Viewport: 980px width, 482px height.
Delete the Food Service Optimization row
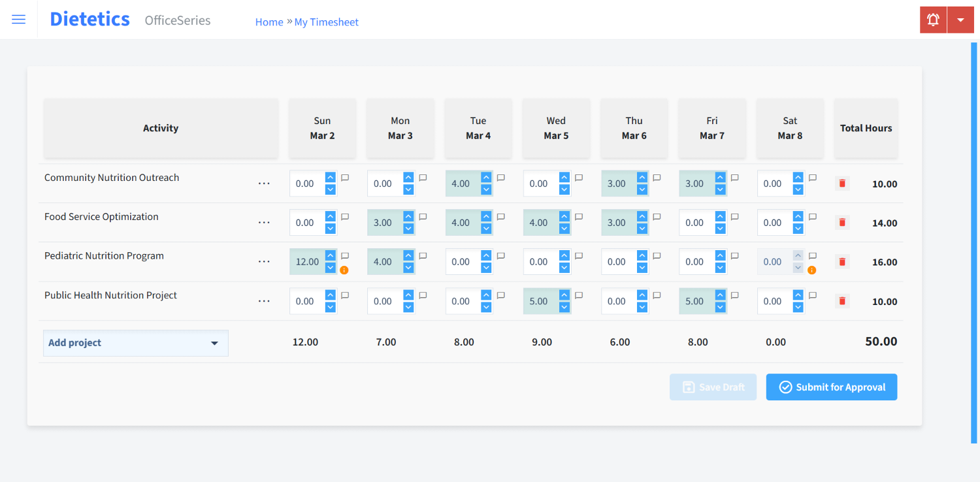point(841,222)
